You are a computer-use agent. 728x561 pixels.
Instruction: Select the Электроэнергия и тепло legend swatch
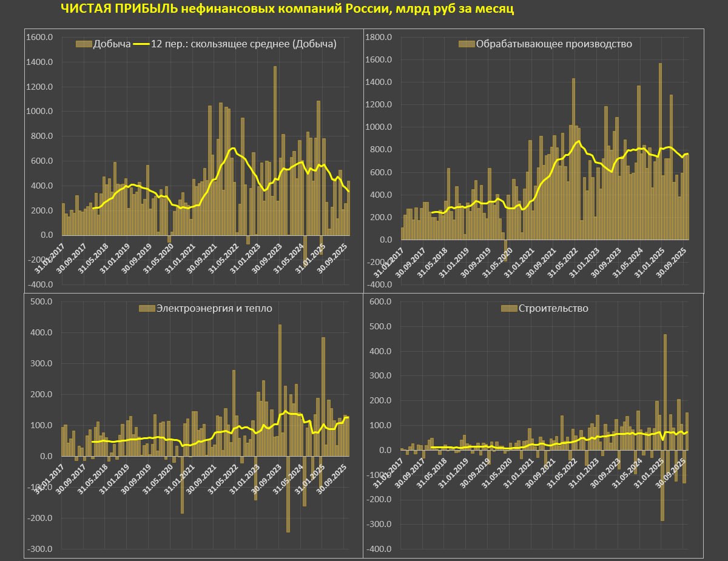tap(147, 309)
